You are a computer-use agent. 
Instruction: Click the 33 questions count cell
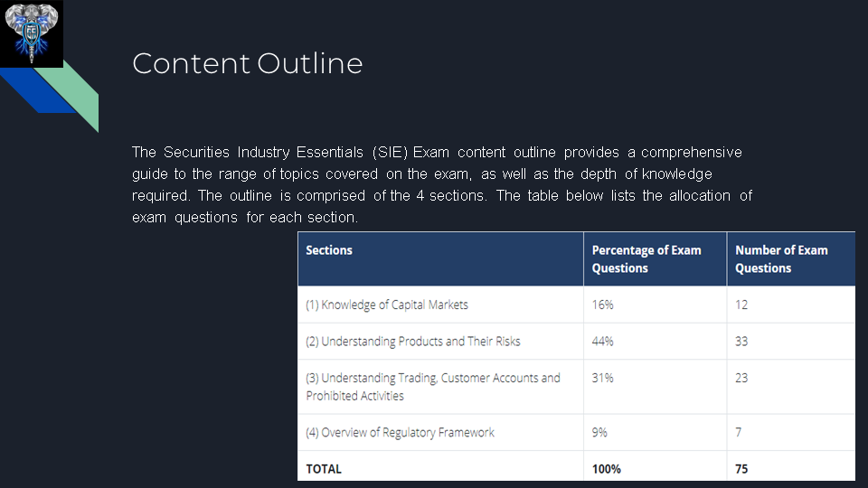(x=741, y=342)
